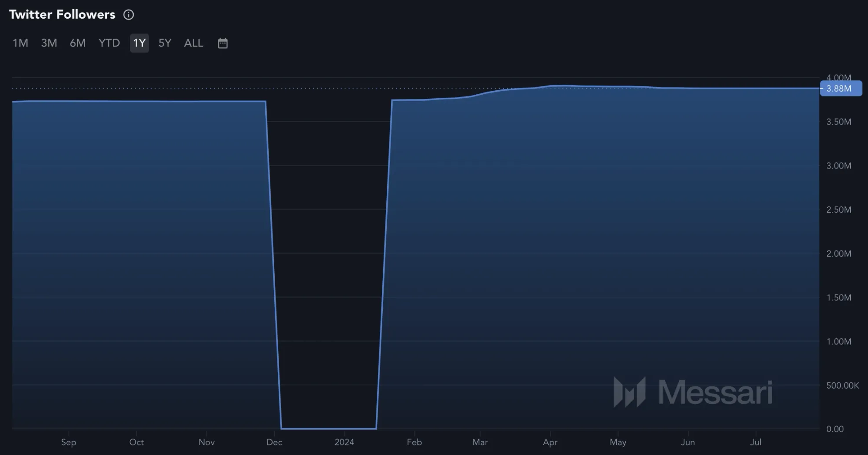Click the Mar x-axis label
The image size is (868, 455).
(480, 442)
